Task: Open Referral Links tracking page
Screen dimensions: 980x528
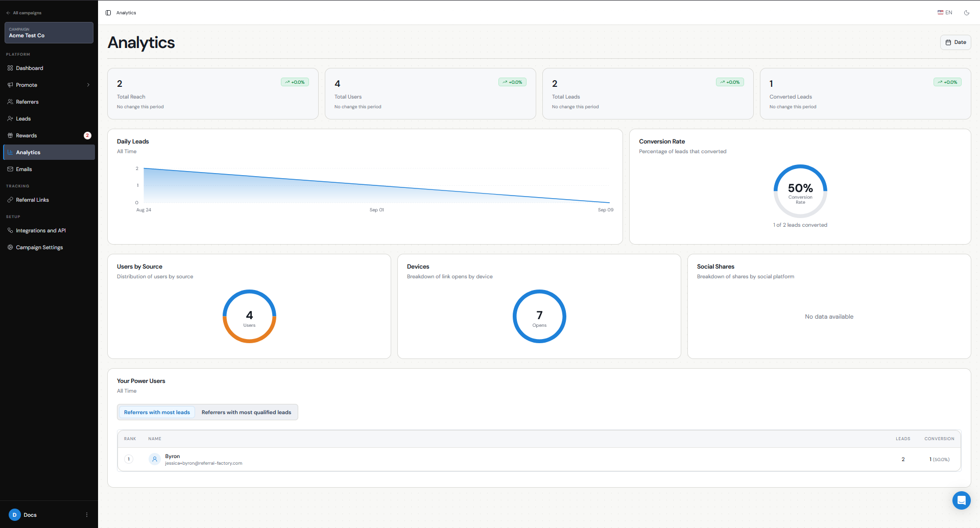Action: [49, 200]
